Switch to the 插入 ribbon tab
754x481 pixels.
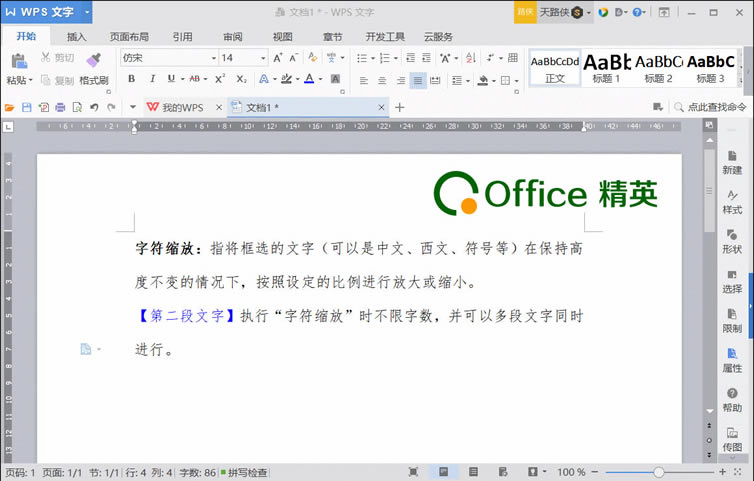click(76, 37)
